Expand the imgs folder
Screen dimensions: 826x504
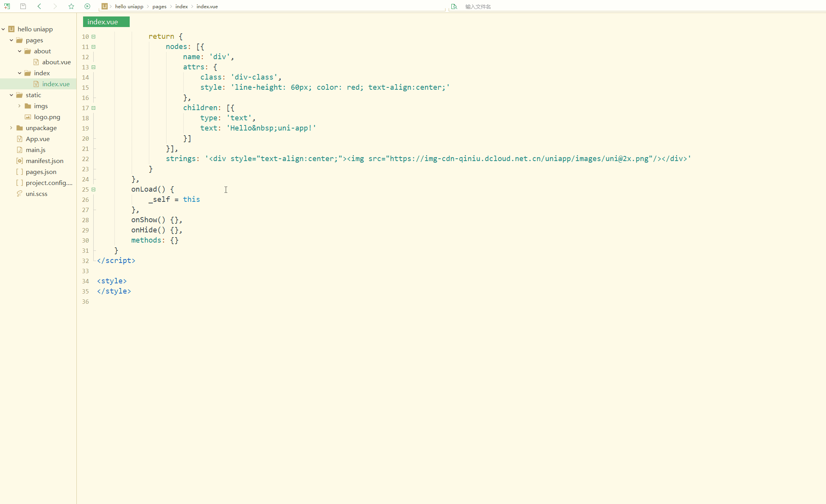(20, 106)
